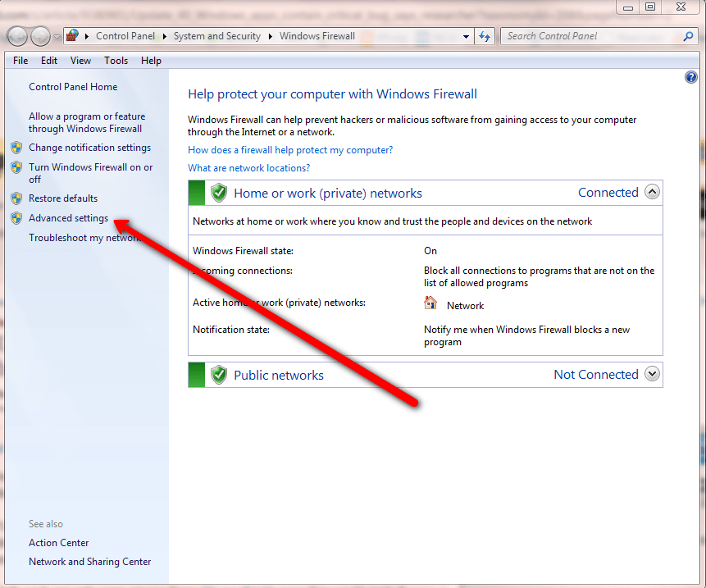Click the Connected status text
The height and width of the screenshot is (588, 706).
[x=608, y=193]
